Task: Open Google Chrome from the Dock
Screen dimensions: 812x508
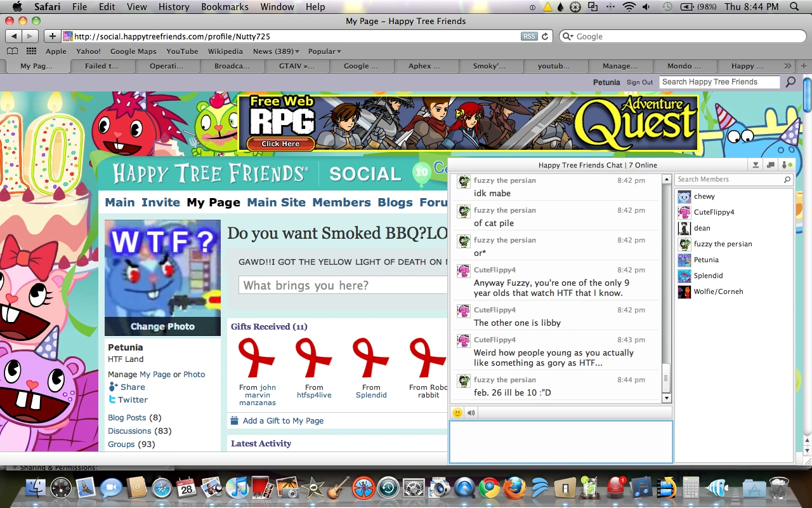Action: (488, 488)
